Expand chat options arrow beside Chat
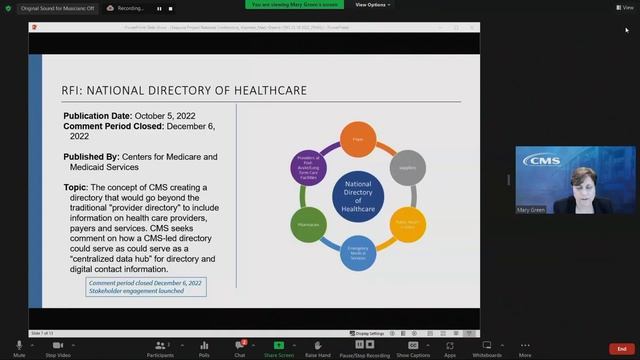Image resolution: width=640 pixels, height=360 pixels. pyautogui.click(x=253, y=345)
